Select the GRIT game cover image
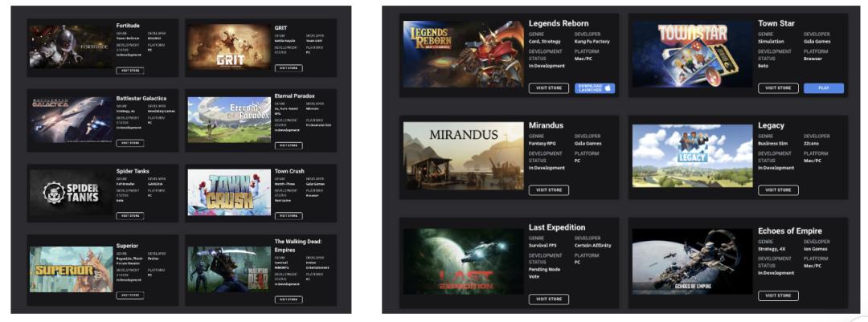The width and height of the screenshot is (868, 322). (229, 47)
